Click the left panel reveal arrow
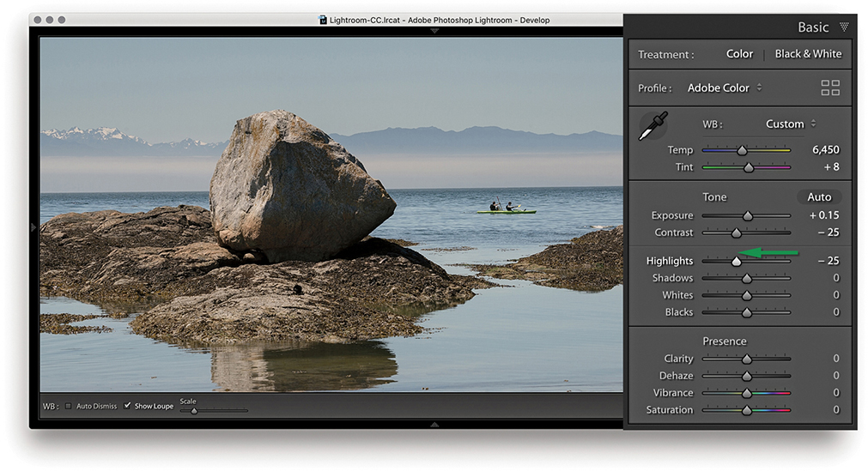The height and width of the screenshot is (471, 868). point(34,227)
